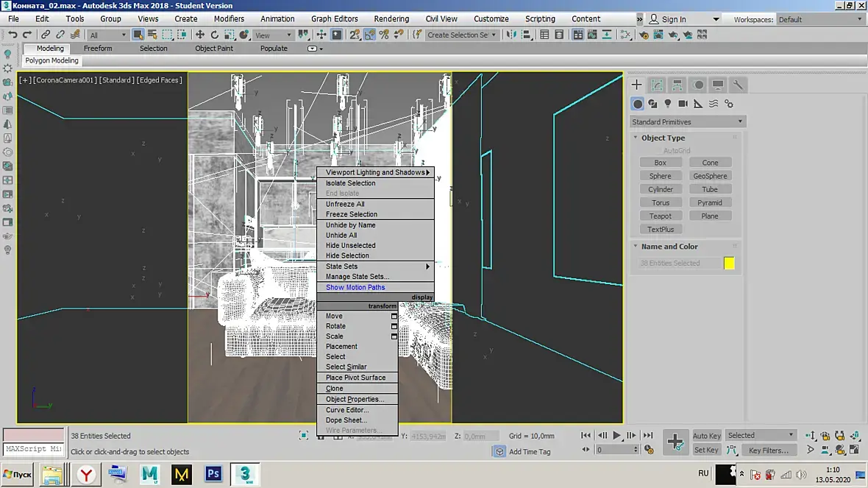Toggle Auto Key animation mode
Screen dimensions: 868x488
click(706, 436)
